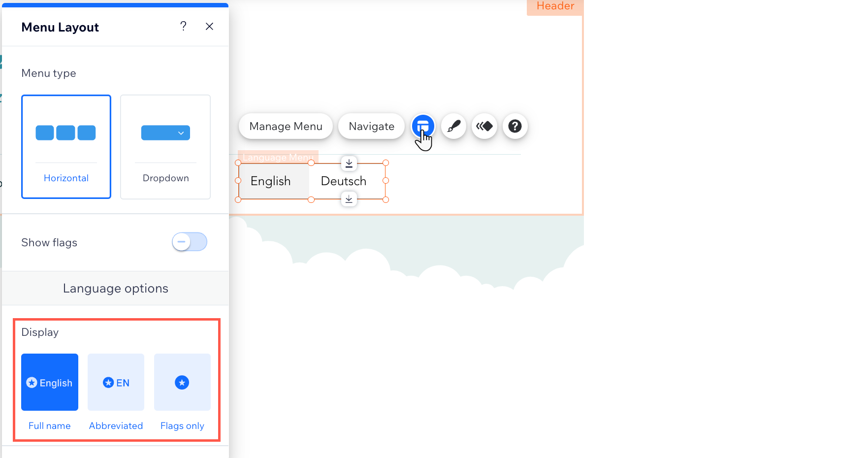Click the Animation diamond arrows icon
This screenshot has width=868, height=458.
484,127
